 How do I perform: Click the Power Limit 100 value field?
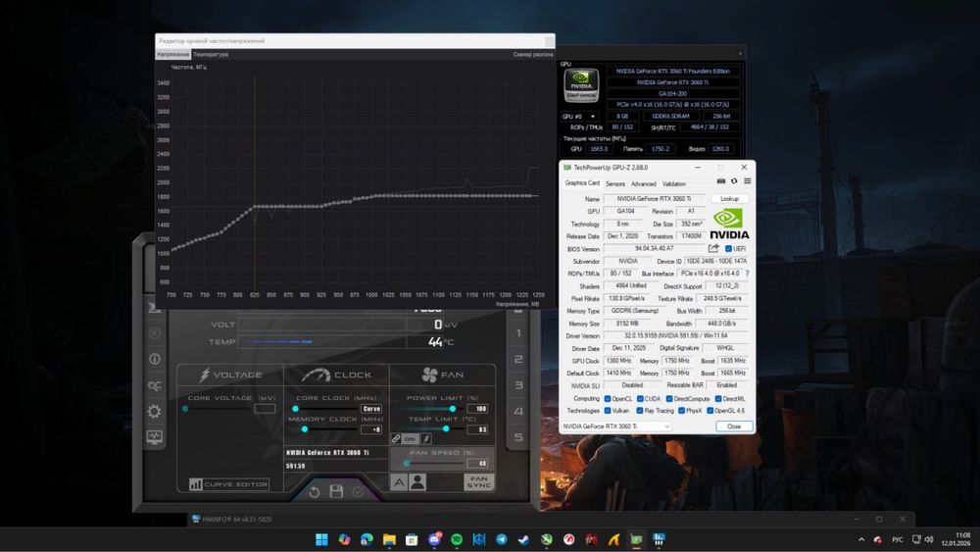[x=477, y=409]
